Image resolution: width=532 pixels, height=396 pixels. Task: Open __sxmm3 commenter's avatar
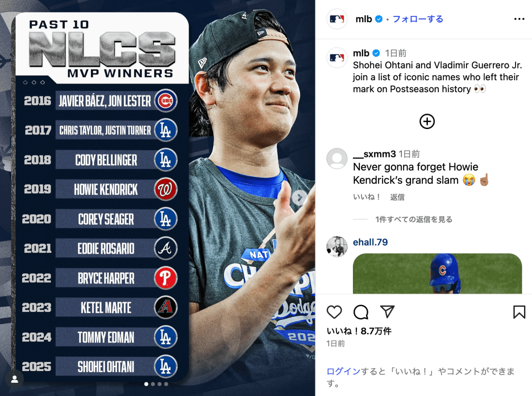pos(337,158)
